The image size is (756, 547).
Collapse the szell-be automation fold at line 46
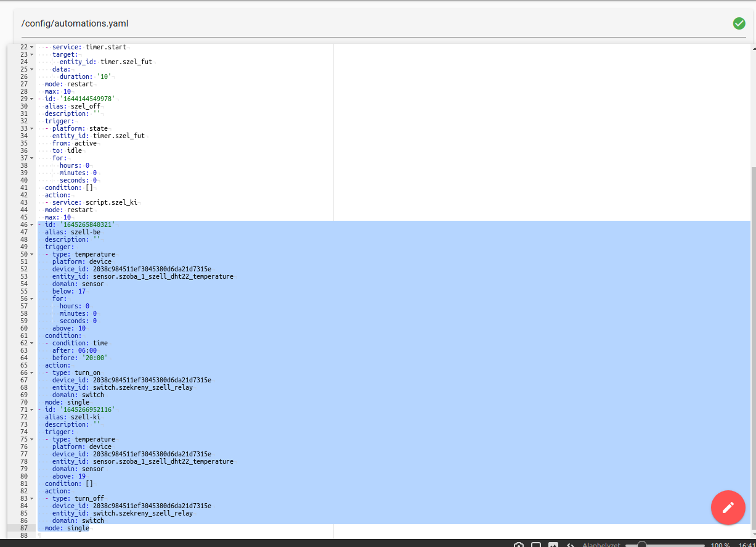click(33, 224)
